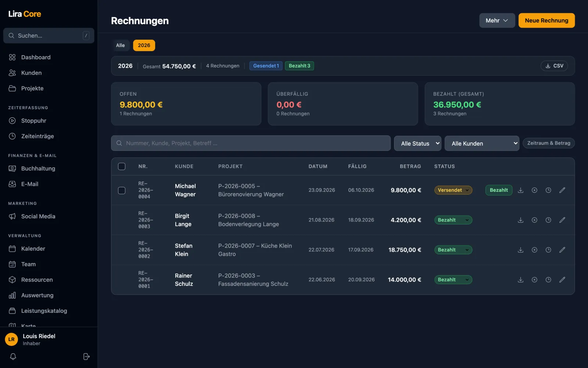Open Kalender in the sidebar
This screenshot has width=588, height=368.
click(x=49, y=249)
